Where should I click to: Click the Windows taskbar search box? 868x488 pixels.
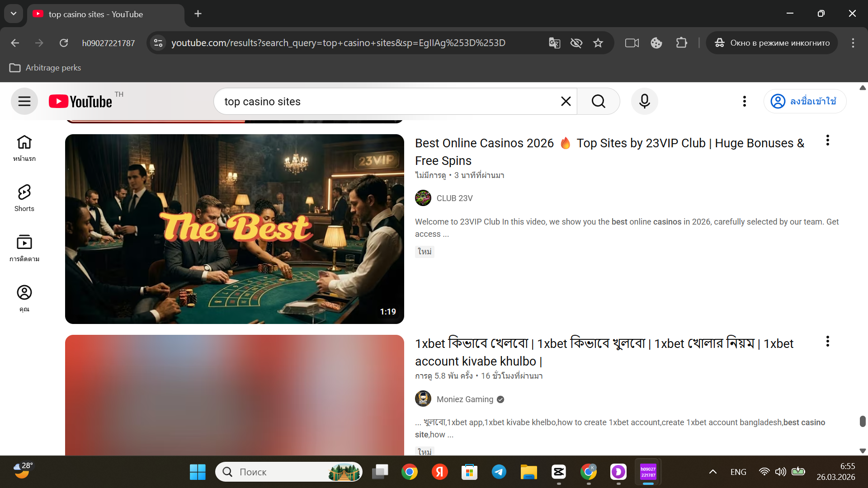[x=289, y=472]
